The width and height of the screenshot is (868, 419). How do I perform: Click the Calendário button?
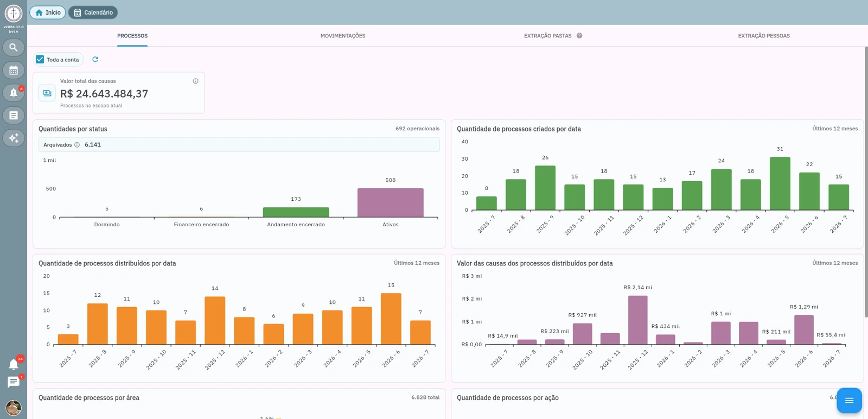[x=93, y=12]
